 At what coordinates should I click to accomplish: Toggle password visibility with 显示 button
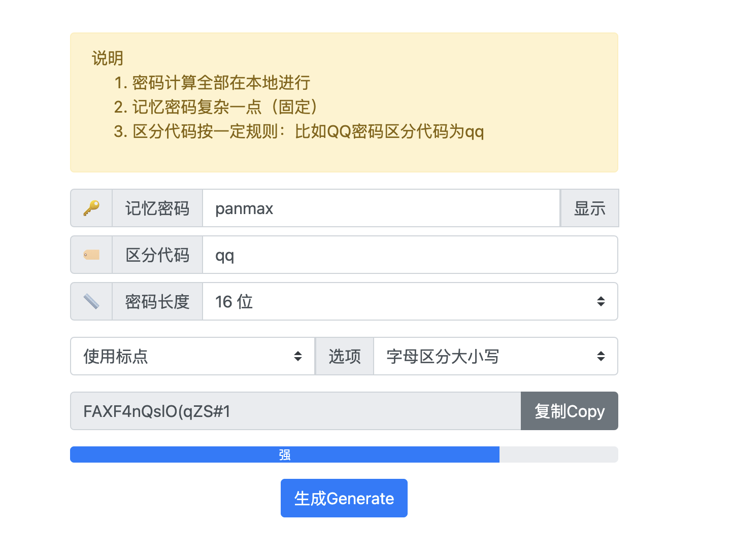[x=589, y=208]
